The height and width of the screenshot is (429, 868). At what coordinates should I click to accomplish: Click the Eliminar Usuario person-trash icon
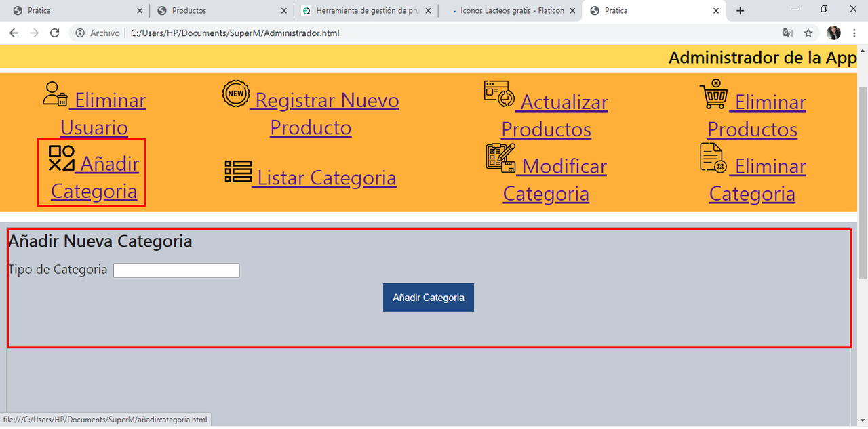[56, 94]
